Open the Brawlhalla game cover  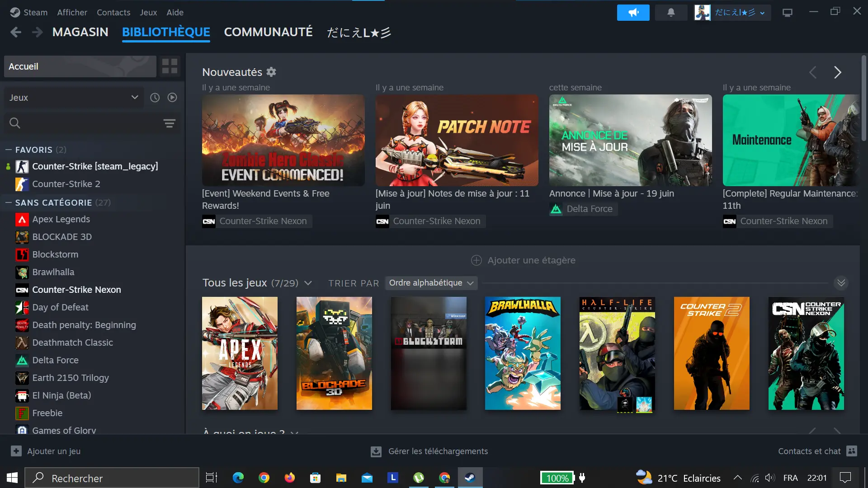point(523,353)
